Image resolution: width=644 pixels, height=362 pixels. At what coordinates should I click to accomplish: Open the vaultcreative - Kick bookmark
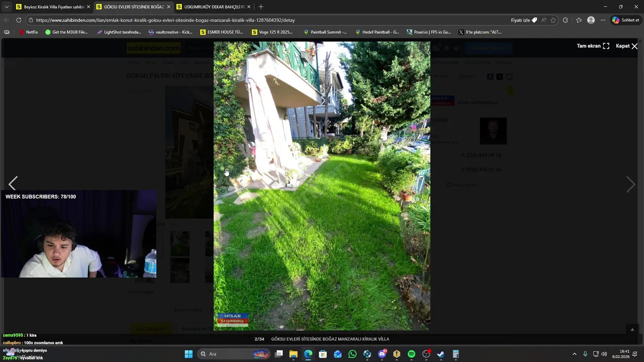click(x=170, y=32)
